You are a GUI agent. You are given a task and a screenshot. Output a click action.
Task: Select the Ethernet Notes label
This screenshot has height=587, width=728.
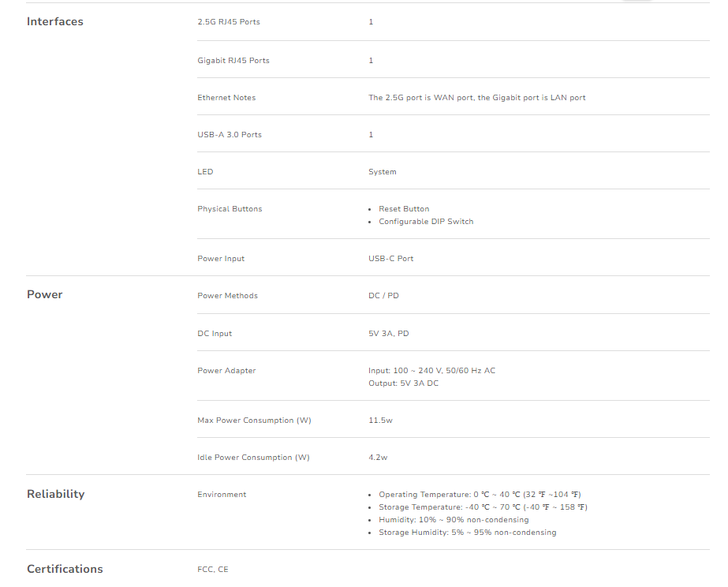coord(226,98)
